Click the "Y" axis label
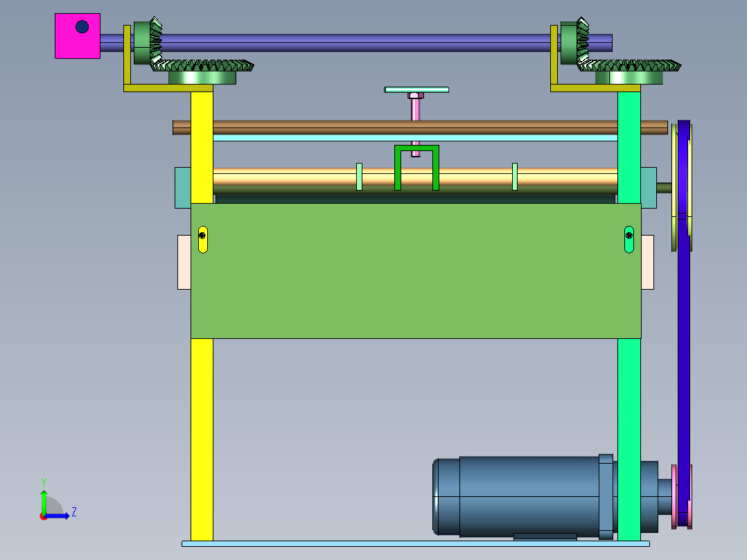Screen dimensions: 747x560 tap(44, 482)
